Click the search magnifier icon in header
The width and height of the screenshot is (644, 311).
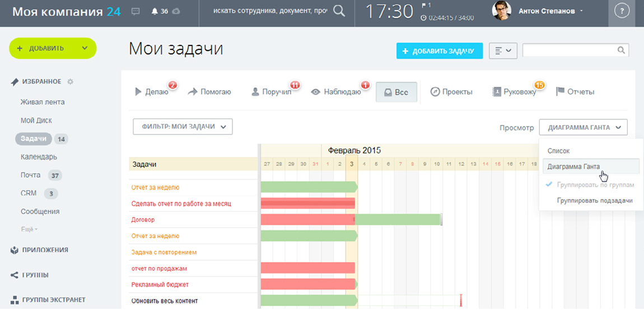(x=339, y=11)
